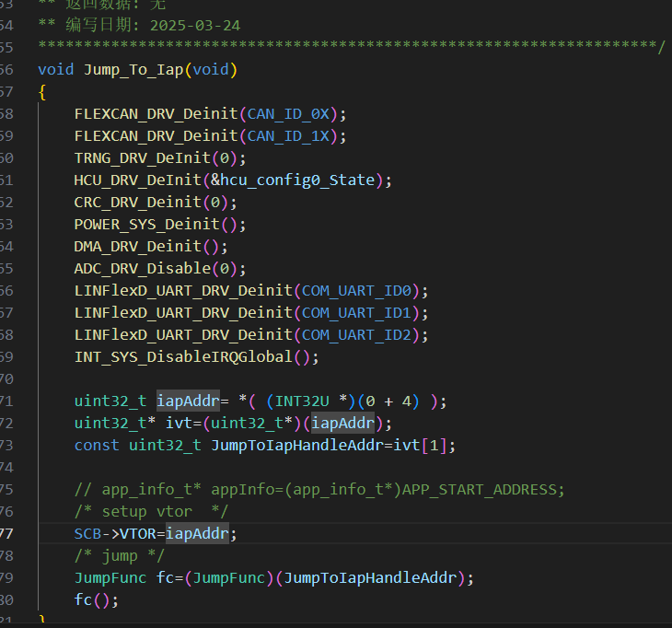Image resolution: width=672 pixels, height=628 pixels.
Task: Click the ADC_DRV_Disable function call
Action: pyautogui.click(x=143, y=268)
